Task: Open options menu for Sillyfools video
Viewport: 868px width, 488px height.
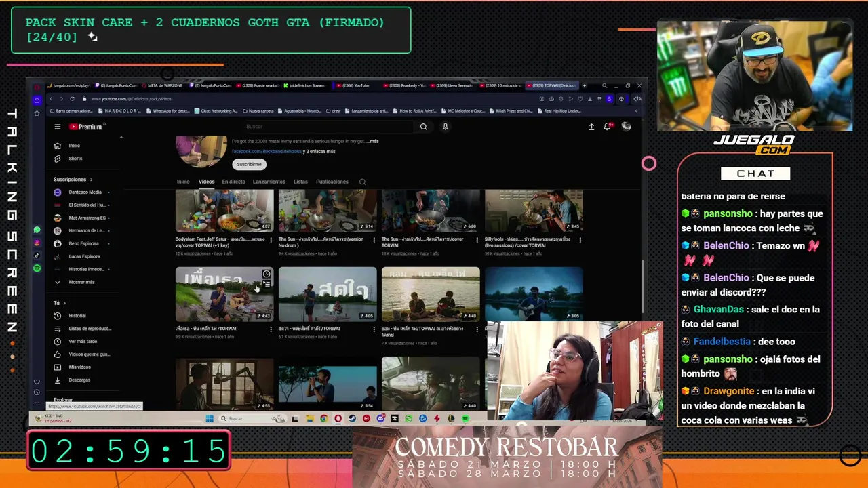Action: tap(580, 239)
